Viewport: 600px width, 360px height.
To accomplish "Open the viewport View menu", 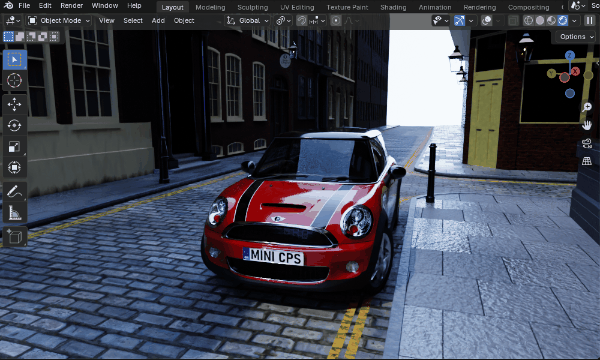I will 107,21.
